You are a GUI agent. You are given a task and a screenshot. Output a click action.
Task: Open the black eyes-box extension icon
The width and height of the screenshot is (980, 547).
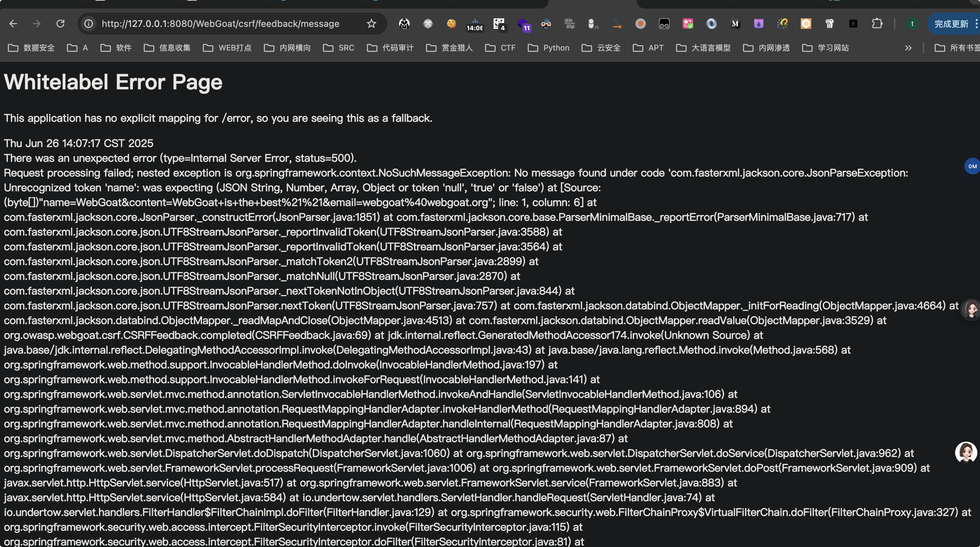click(x=664, y=24)
